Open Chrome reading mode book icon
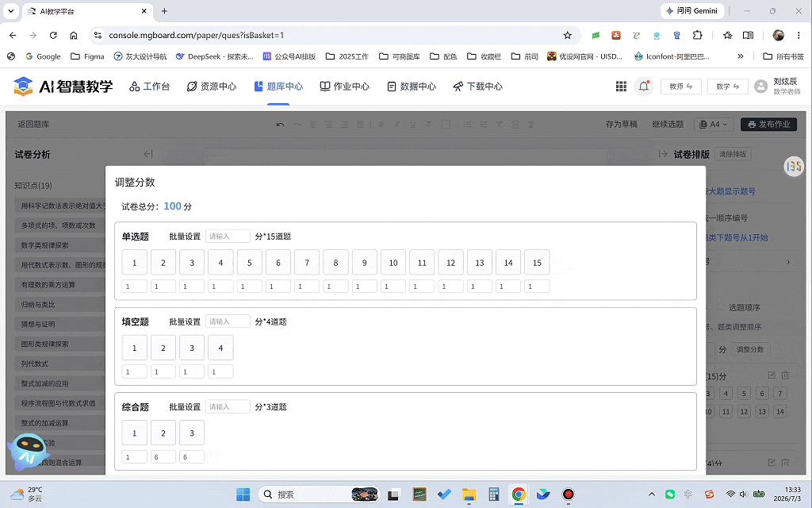This screenshot has height=508, width=812. pyautogui.click(x=748, y=35)
